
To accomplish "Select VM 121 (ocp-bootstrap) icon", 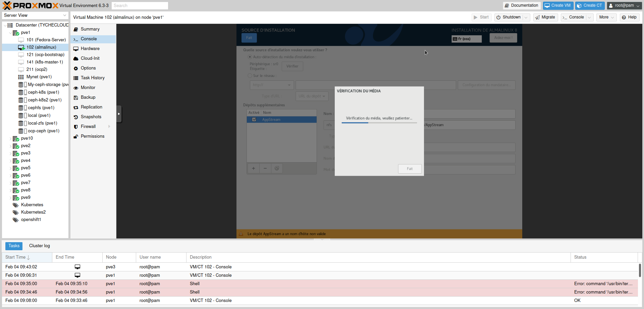I will 21,55.
